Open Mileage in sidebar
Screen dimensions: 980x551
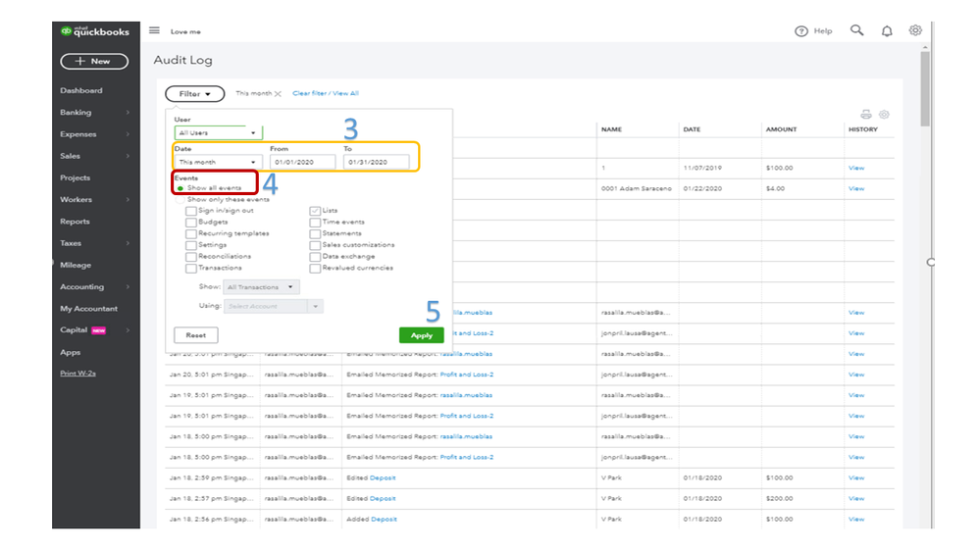tap(76, 265)
